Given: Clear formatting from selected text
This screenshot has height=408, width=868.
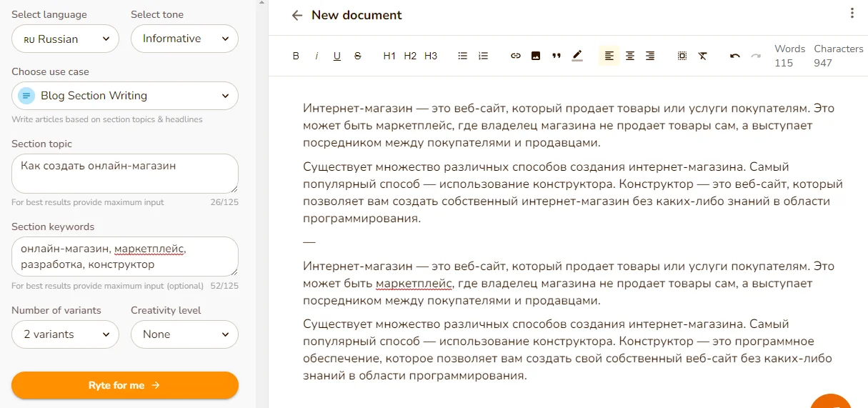Looking at the screenshot, I should pos(703,56).
